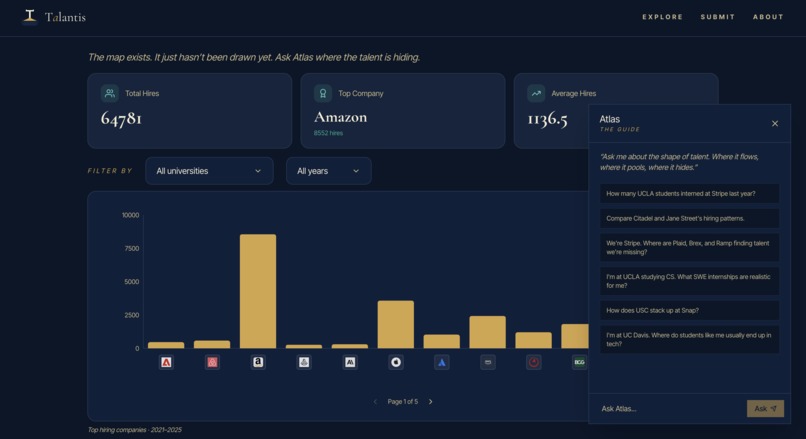Close the Atlas guide panel
The height and width of the screenshot is (439, 806).
click(x=775, y=123)
